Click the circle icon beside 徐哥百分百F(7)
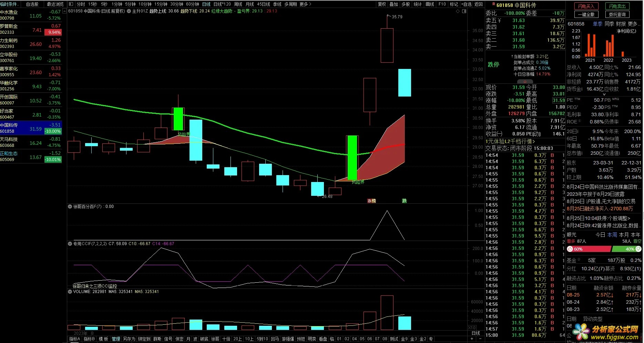Viewport: 644px width, 343px height. click(x=70, y=206)
